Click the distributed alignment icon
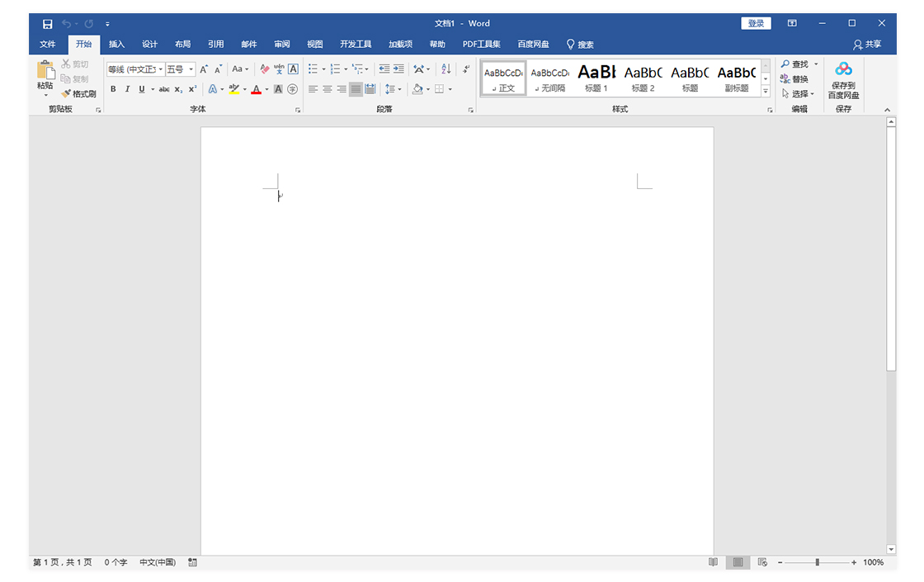The image size is (924, 582). click(370, 89)
